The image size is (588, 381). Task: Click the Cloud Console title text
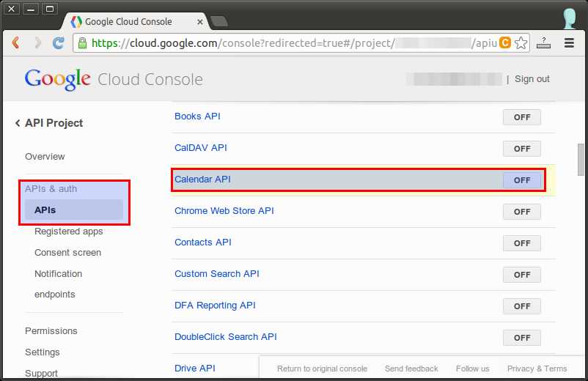pyautogui.click(x=150, y=79)
